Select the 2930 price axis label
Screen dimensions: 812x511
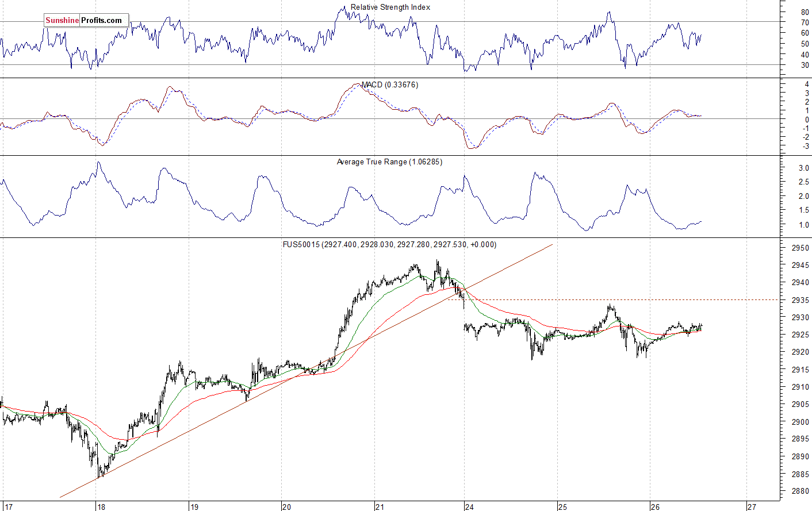point(800,318)
